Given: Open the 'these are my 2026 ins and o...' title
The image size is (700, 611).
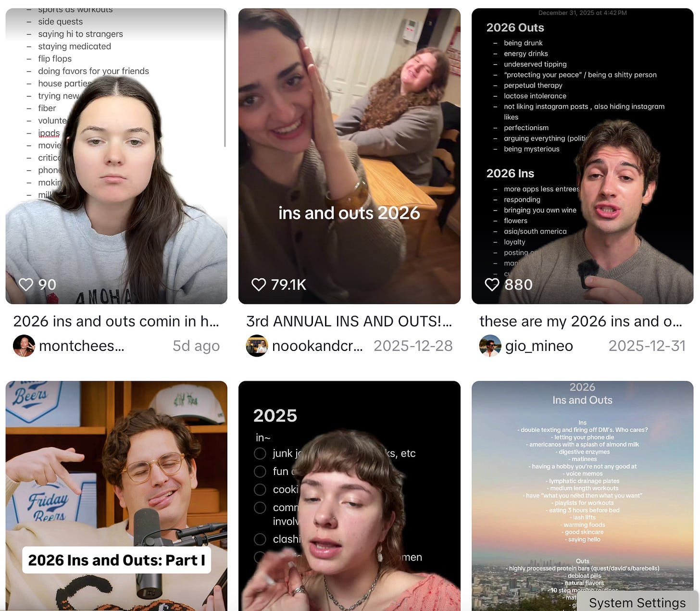Looking at the screenshot, I should point(581,321).
